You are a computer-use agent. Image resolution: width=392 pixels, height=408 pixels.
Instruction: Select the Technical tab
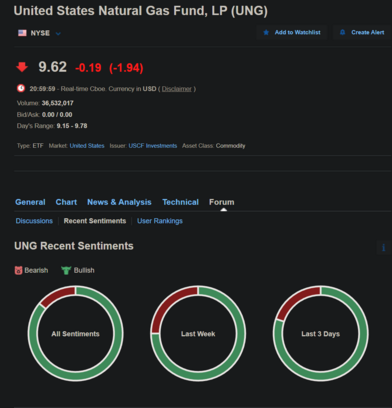[x=180, y=202]
